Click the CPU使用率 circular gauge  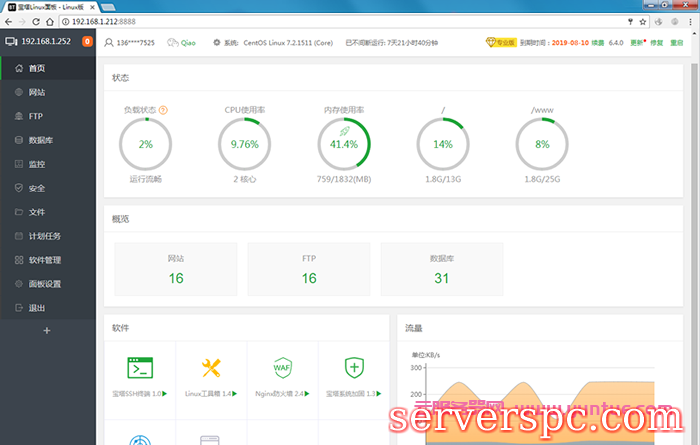click(244, 144)
